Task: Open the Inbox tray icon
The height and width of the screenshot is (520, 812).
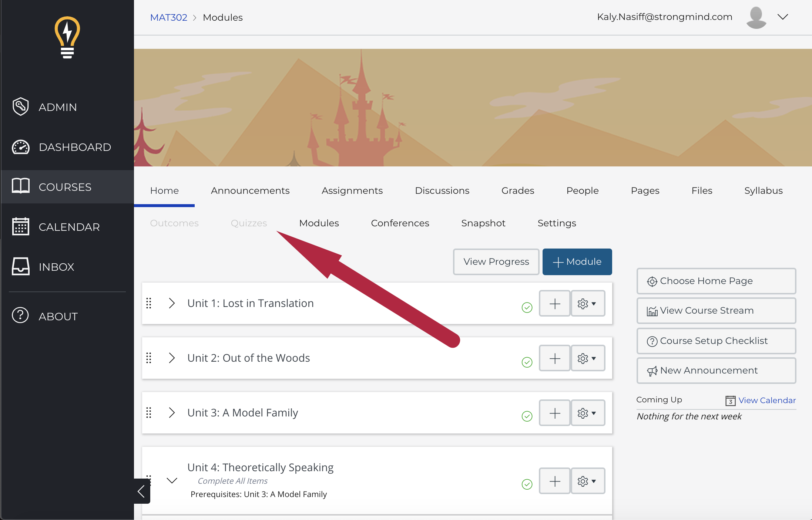Action: point(20,267)
